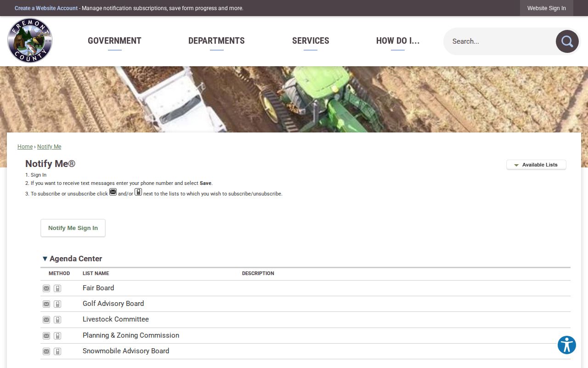Subscribe by email to Snowmobile Advisory Board
This screenshot has height=368, width=588.
[x=46, y=351]
